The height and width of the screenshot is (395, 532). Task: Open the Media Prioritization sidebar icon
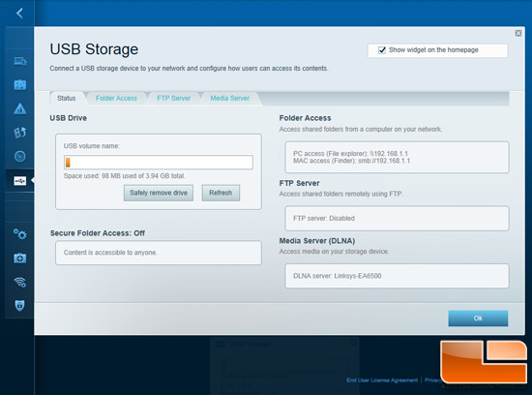[x=20, y=133]
